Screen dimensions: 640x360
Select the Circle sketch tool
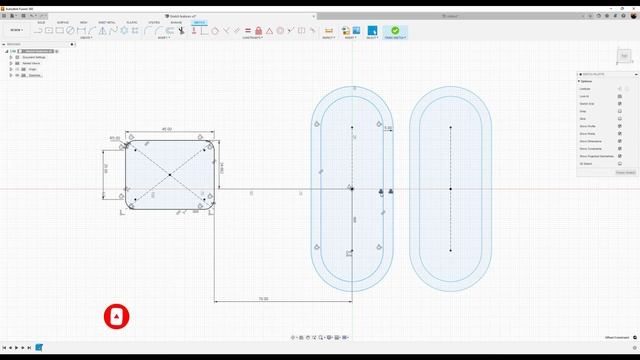pos(70,31)
